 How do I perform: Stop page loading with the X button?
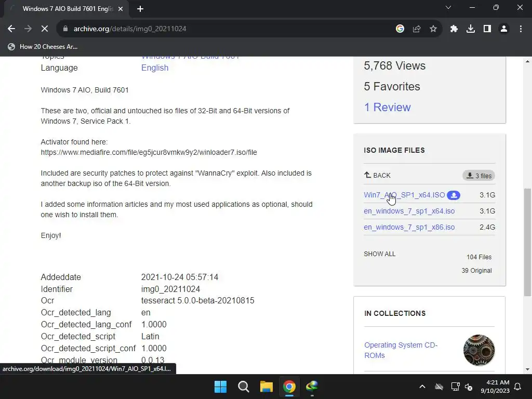coord(45,29)
